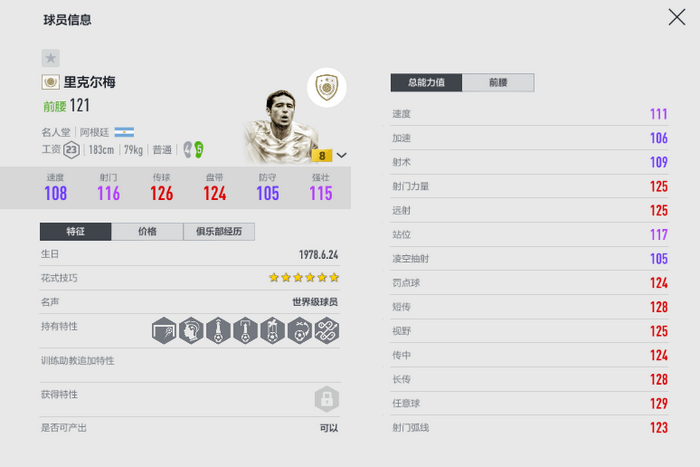Screen dimensions: 700x467
Task: Toggle stats view to 前腰 position
Action: tap(498, 83)
